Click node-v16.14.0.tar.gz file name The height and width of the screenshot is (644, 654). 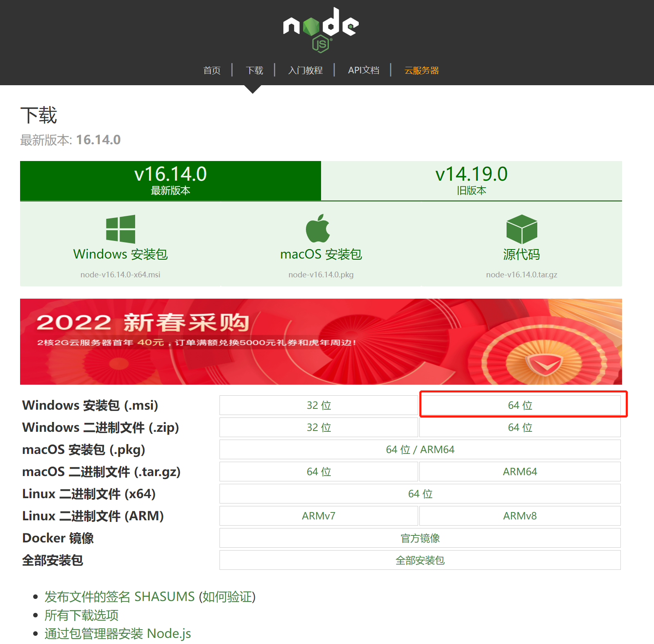(x=522, y=274)
